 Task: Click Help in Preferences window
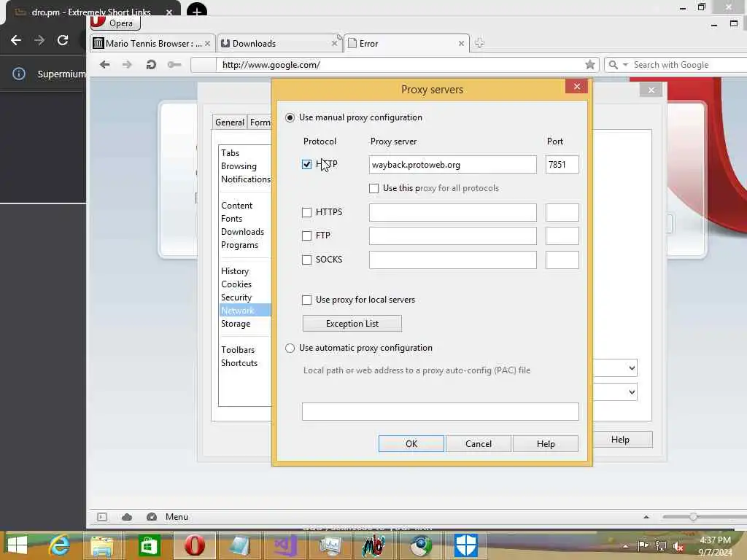(620, 440)
